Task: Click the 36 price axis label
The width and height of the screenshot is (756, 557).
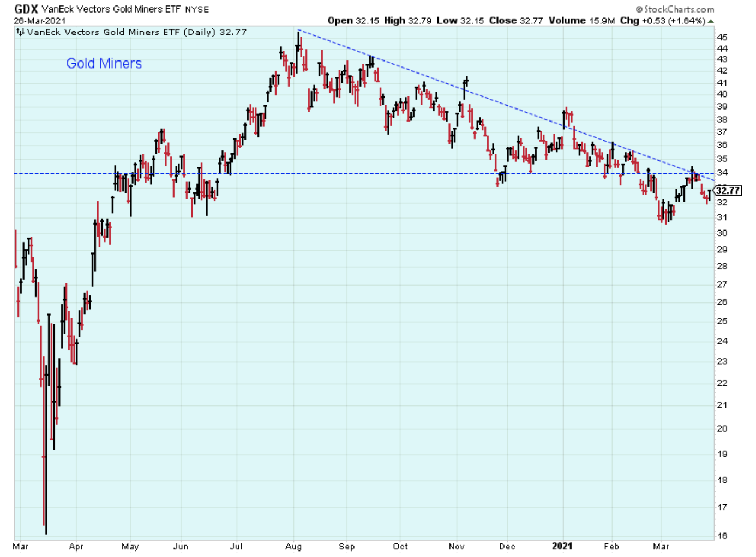Action: click(x=722, y=145)
